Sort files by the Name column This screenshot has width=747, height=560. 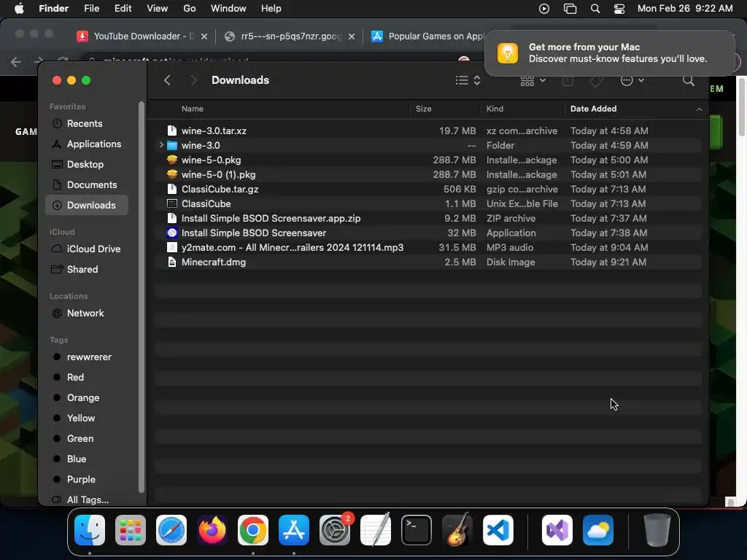192,109
